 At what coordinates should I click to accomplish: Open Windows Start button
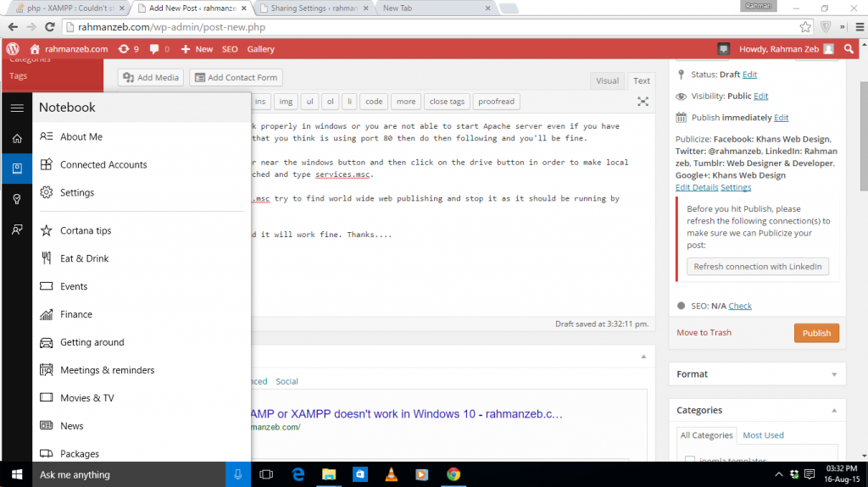pyautogui.click(x=17, y=474)
